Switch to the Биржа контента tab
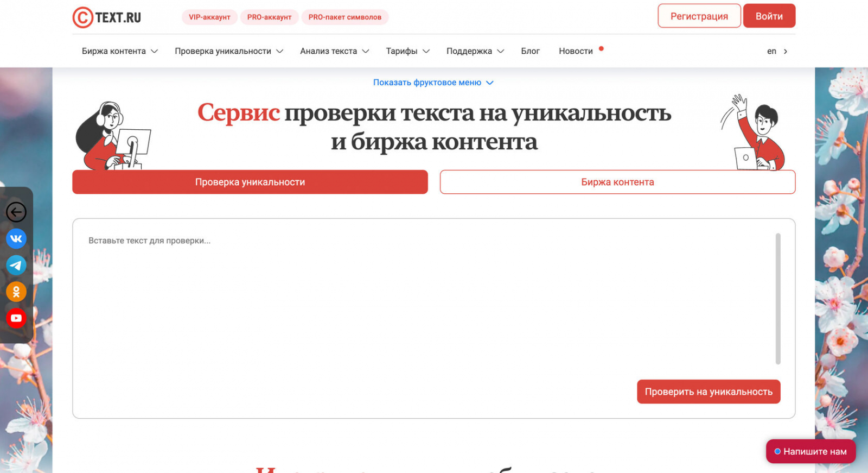 617,182
